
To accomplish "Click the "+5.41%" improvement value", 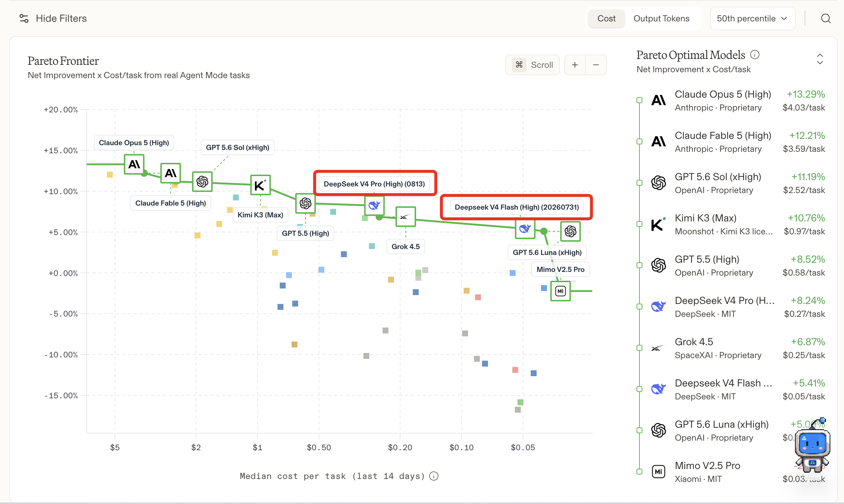I will tap(809, 383).
